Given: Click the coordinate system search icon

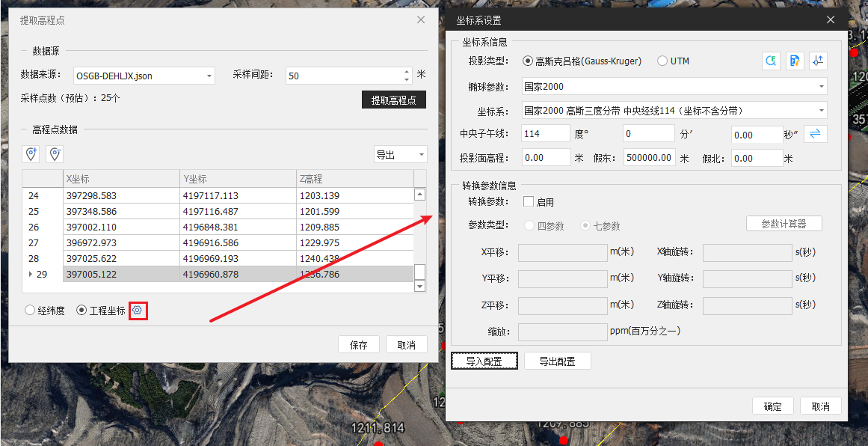Looking at the screenshot, I should pos(771,61).
